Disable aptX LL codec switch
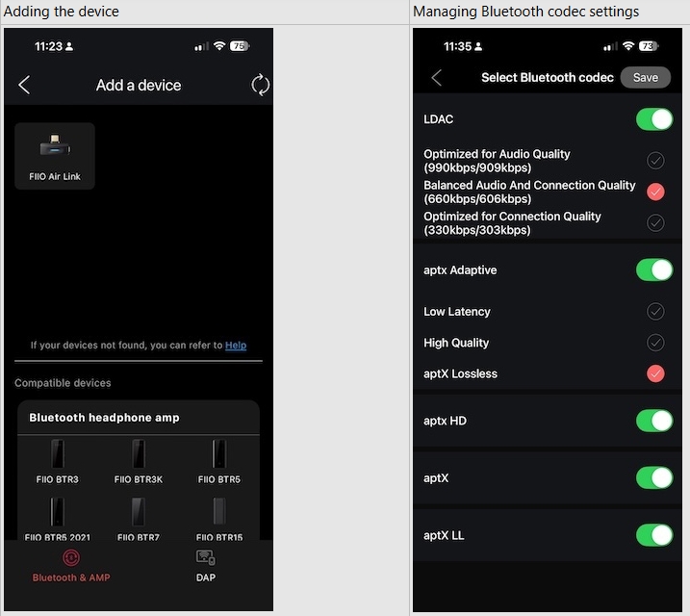This screenshot has width=690, height=616. coord(654,535)
